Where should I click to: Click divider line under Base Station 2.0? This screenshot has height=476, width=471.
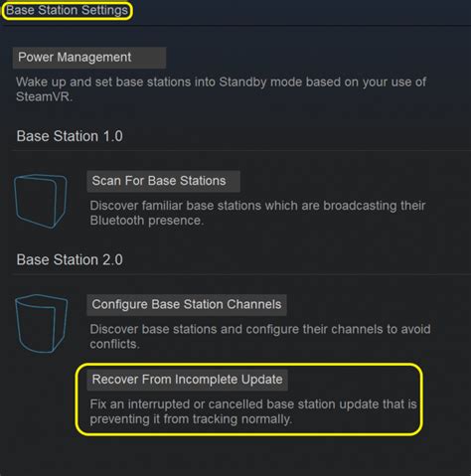tap(240, 274)
